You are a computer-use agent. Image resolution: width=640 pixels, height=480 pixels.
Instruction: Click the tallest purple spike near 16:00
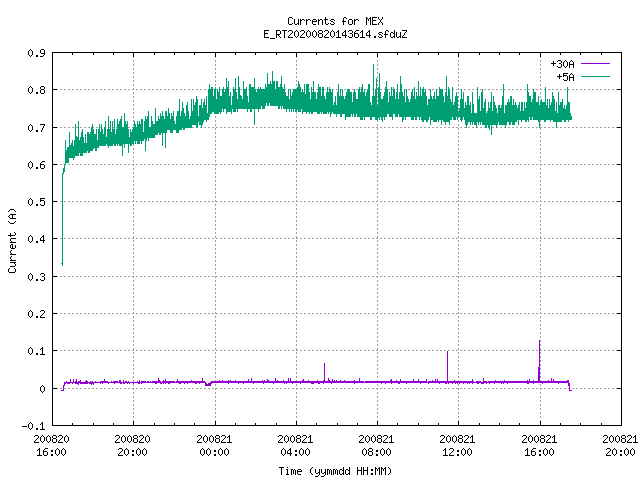540,359
